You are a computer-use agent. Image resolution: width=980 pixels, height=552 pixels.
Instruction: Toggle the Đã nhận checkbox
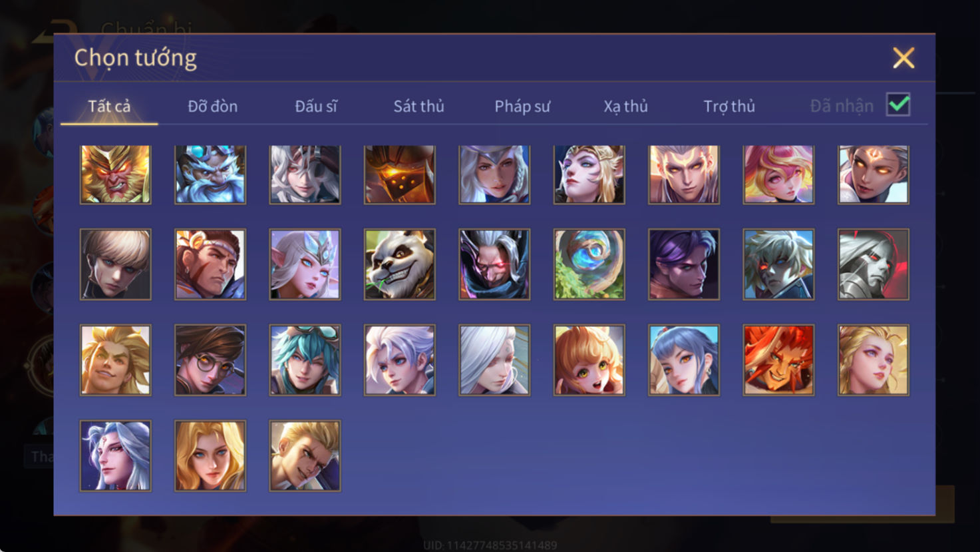coord(898,105)
